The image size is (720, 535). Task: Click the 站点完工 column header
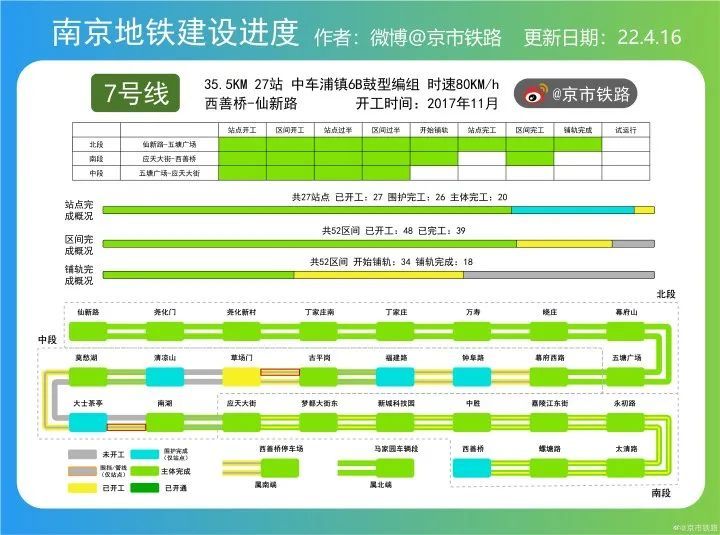tap(482, 130)
